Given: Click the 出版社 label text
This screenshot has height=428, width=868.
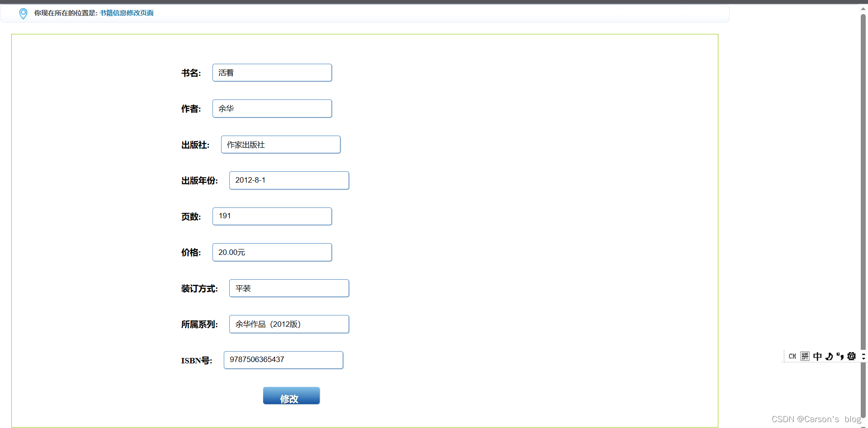Looking at the screenshot, I should click(x=195, y=145).
